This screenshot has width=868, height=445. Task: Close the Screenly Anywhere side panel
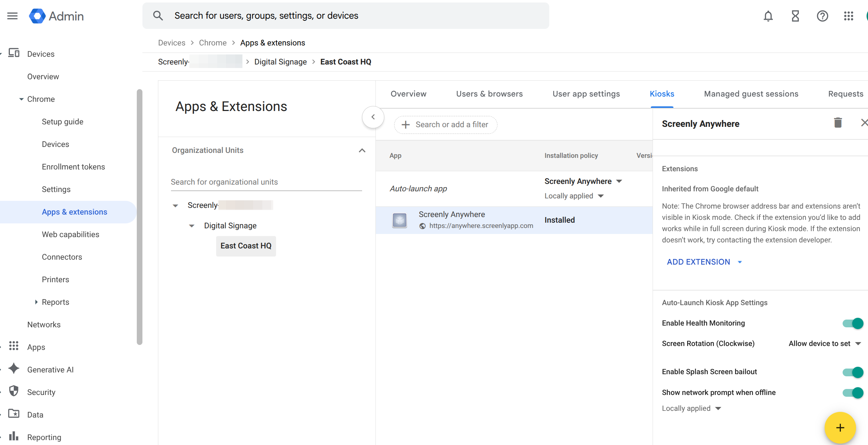click(864, 123)
